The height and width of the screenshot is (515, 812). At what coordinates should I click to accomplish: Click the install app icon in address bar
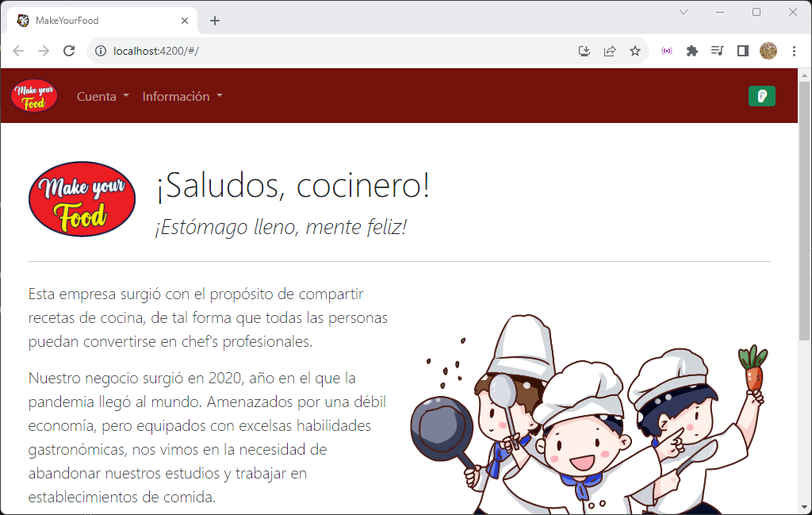tap(584, 50)
